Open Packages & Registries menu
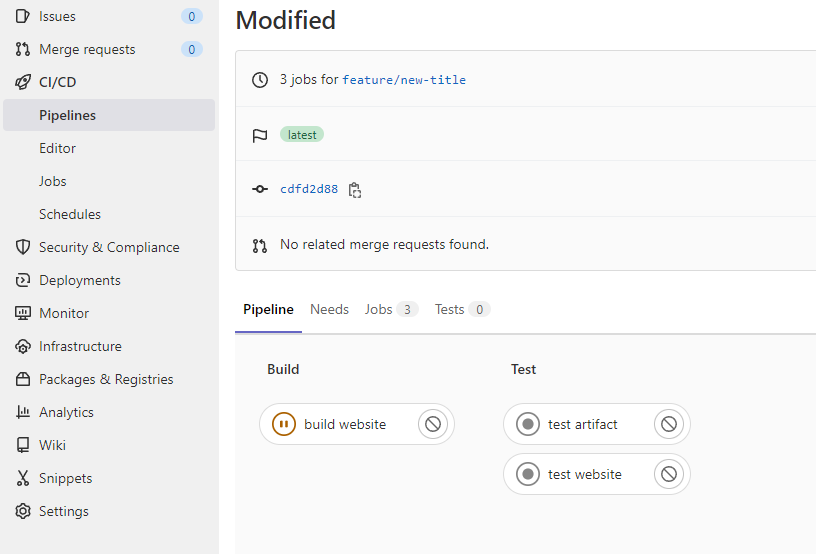The image size is (816, 554). (106, 379)
